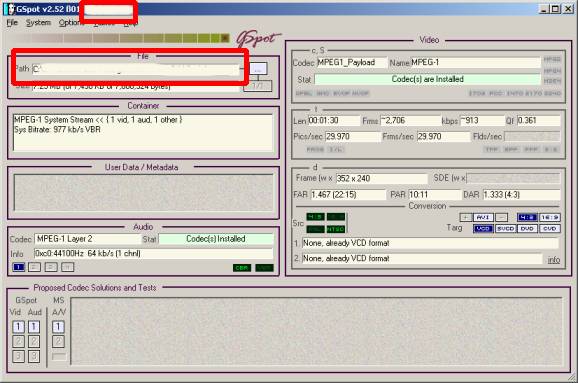Click the video Name field MPEG-1

(x=476, y=62)
